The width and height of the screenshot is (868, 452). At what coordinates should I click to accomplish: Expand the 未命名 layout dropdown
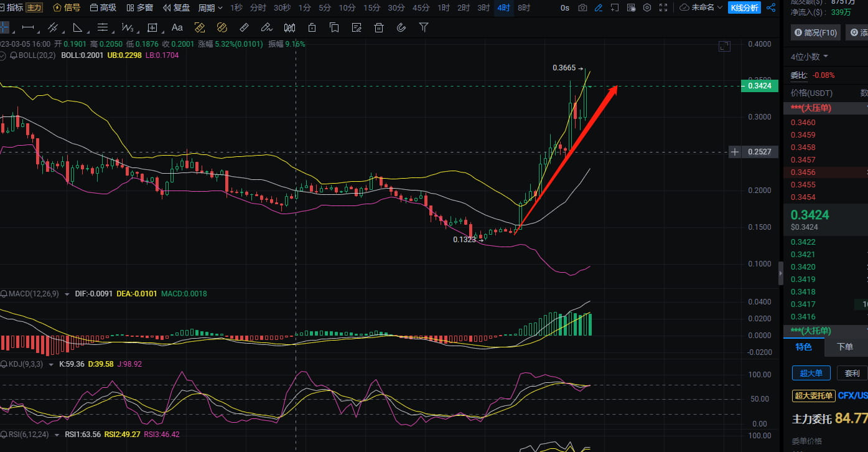701,7
